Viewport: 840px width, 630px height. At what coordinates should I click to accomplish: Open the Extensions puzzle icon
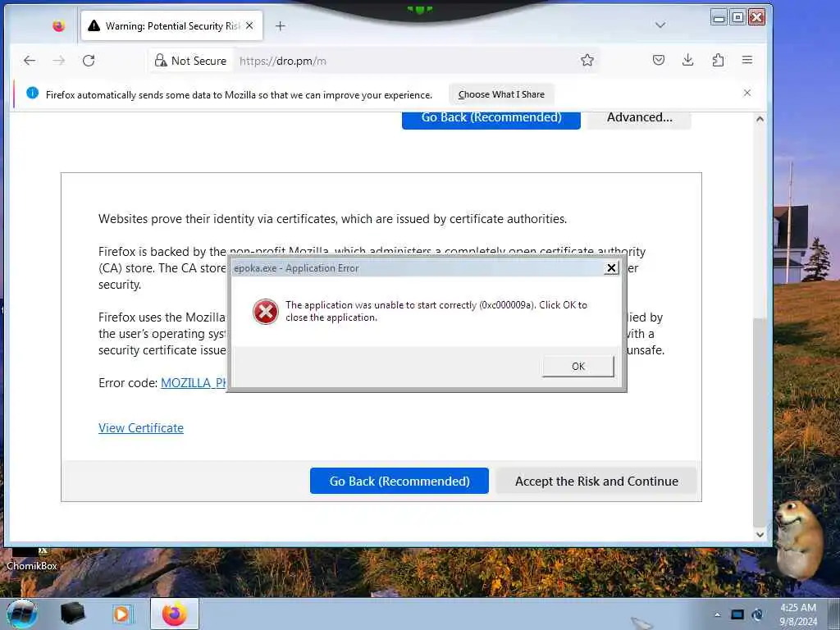718,60
